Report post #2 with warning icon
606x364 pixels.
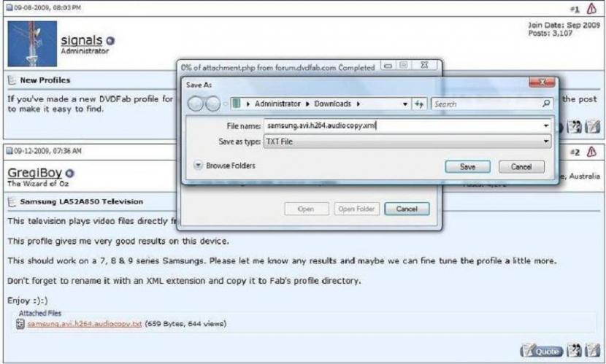tap(591, 152)
